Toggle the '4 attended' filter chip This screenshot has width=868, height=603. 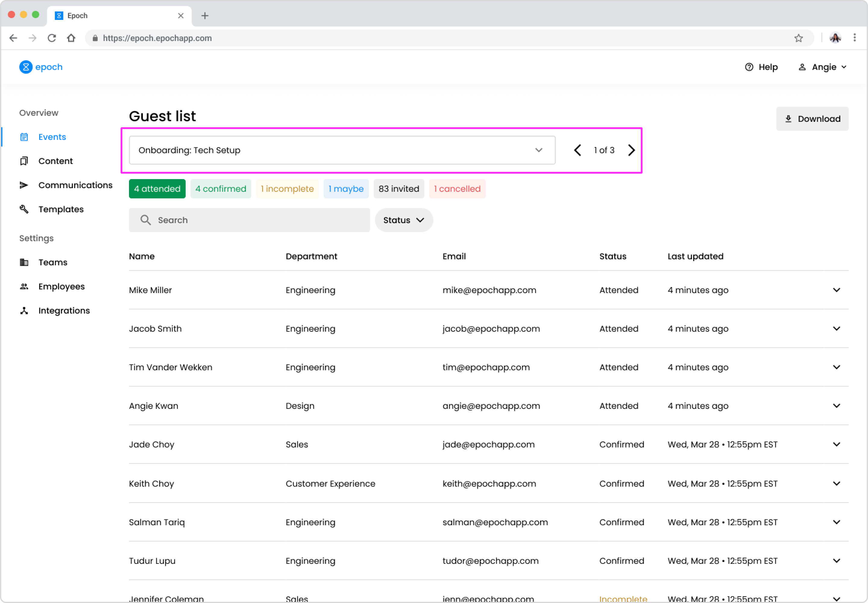tap(157, 188)
